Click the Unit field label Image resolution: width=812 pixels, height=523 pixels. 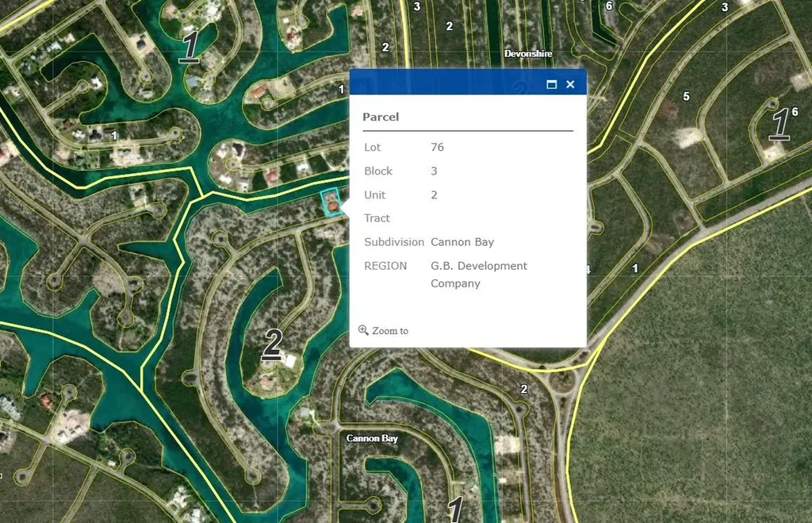[x=374, y=194]
